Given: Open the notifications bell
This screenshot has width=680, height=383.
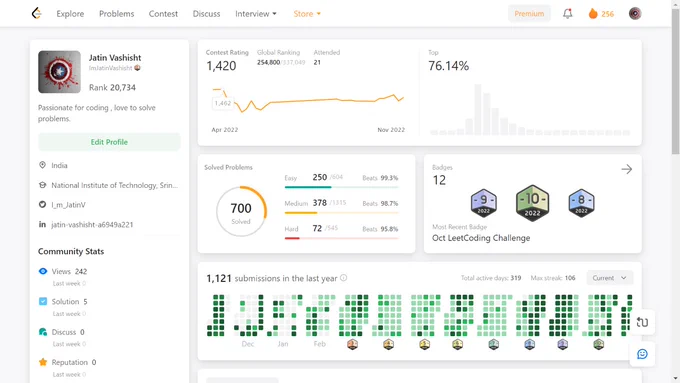Looking at the screenshot, I should point(568,13).
